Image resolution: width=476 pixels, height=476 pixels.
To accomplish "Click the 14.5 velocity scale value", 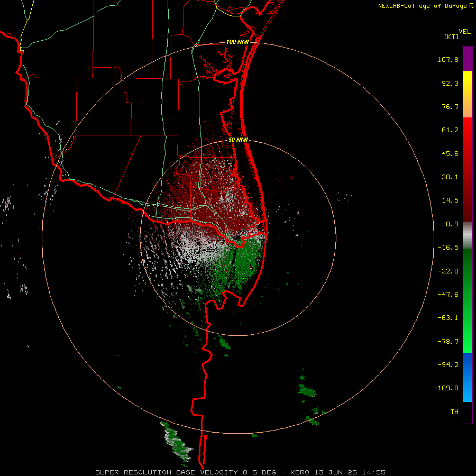I will (450, 200).
